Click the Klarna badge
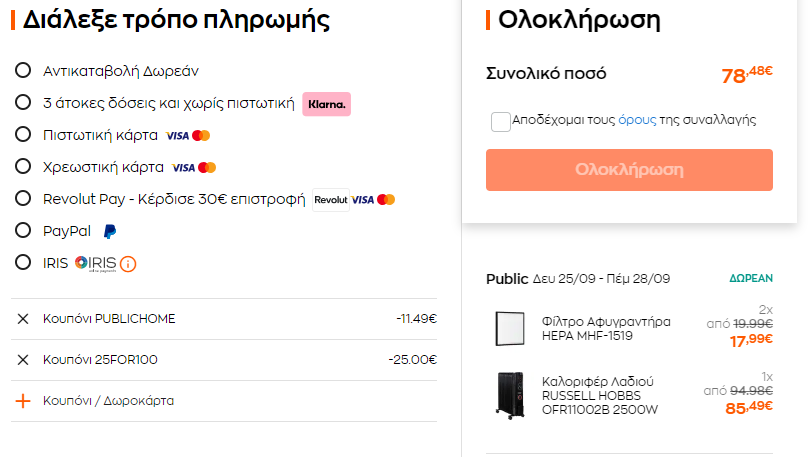The height and width of the screenshot is (457, 812). pos(327,104)
